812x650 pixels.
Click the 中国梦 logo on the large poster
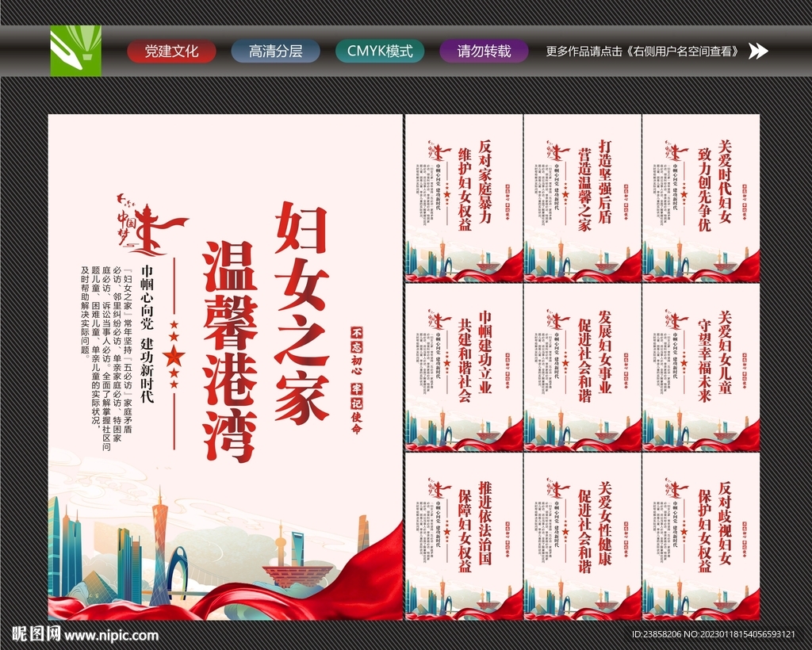tap(151, 226)
